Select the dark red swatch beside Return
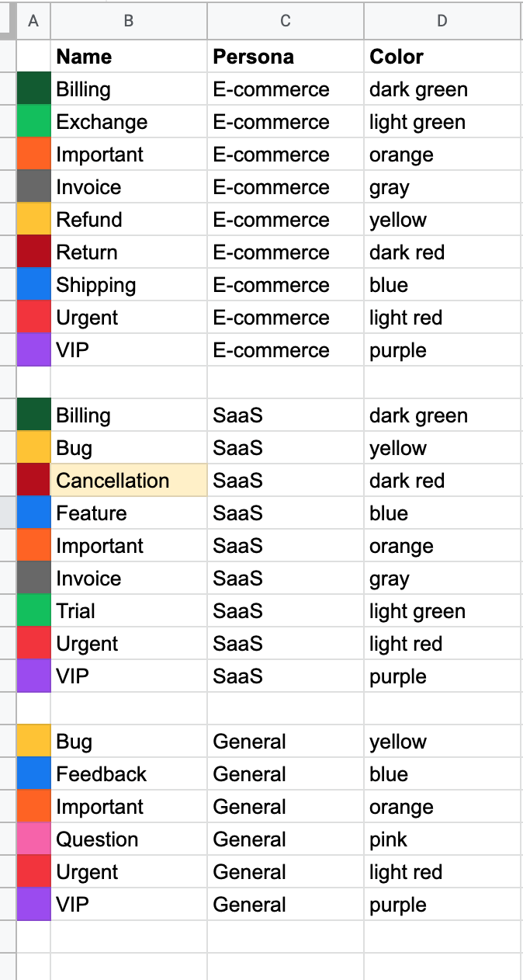This screenshot has width=523, height=980. click(33, 252)
